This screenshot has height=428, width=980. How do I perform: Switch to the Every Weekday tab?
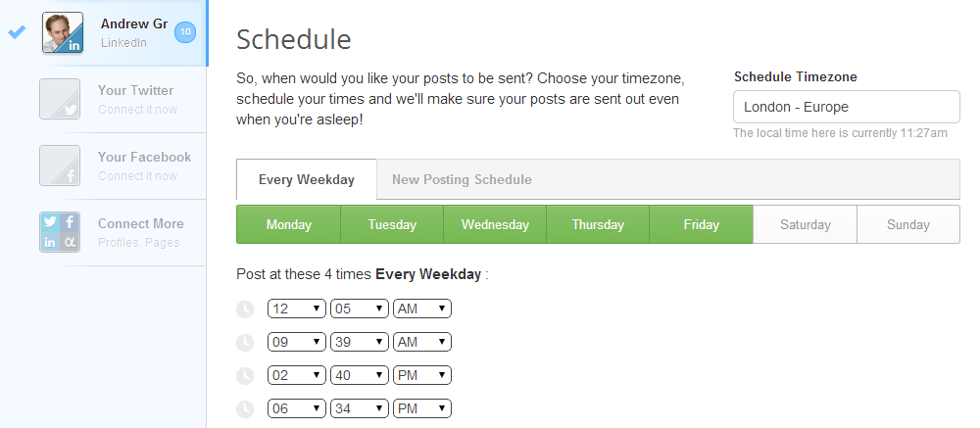[x=306, y=180]
